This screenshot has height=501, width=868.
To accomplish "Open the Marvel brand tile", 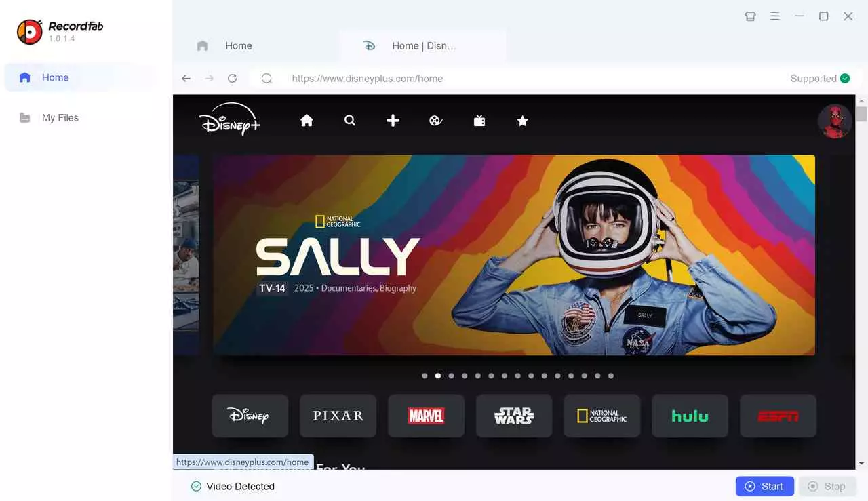I will [426, 416].
